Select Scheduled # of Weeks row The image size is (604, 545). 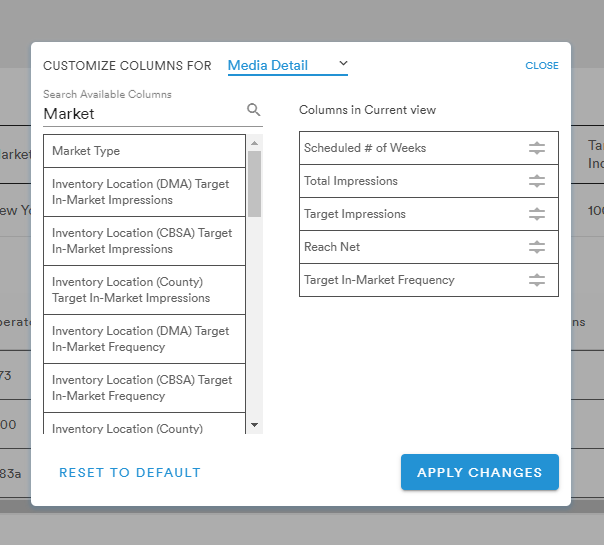coord(429,148)
